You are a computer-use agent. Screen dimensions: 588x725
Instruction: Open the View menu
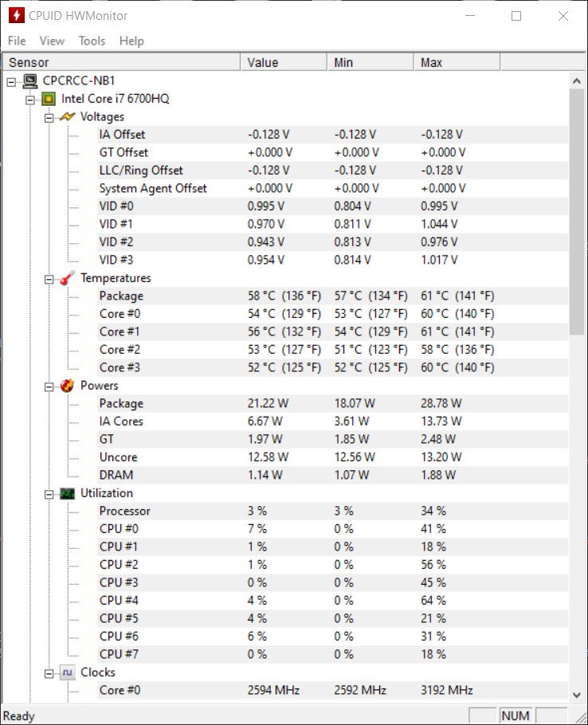click(53, 41)
